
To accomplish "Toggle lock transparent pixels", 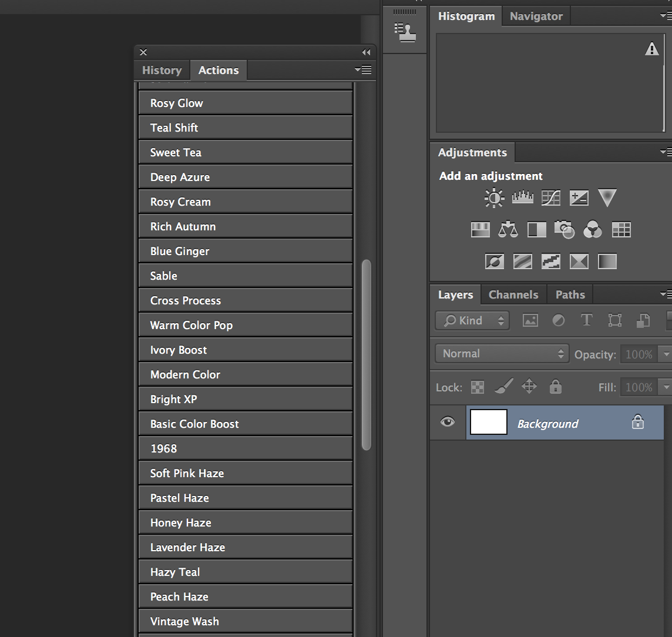I will pyautogui.click(x=478, y=387).
